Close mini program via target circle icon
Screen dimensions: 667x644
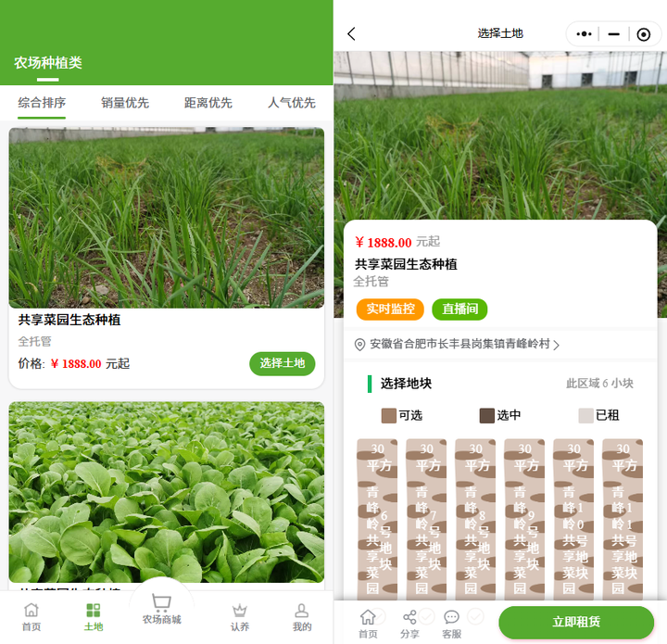pyautogui.click(x=643, y=34)
